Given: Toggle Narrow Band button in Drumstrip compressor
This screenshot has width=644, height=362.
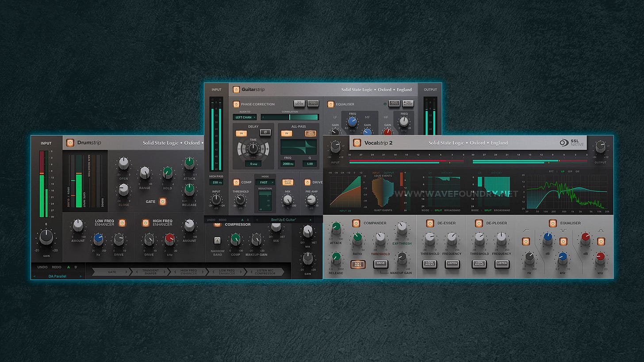Looking at the screenshot, I should [x=217, y=240].
